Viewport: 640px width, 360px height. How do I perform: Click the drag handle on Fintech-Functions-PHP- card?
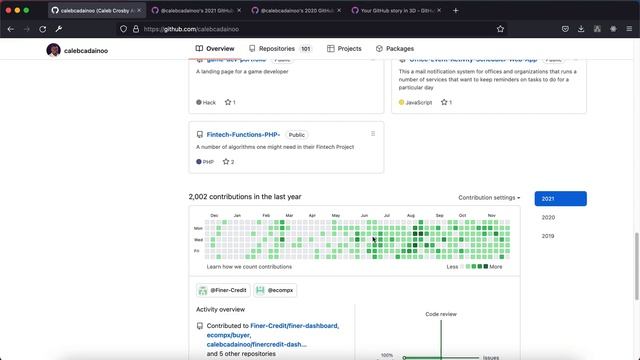373,134
